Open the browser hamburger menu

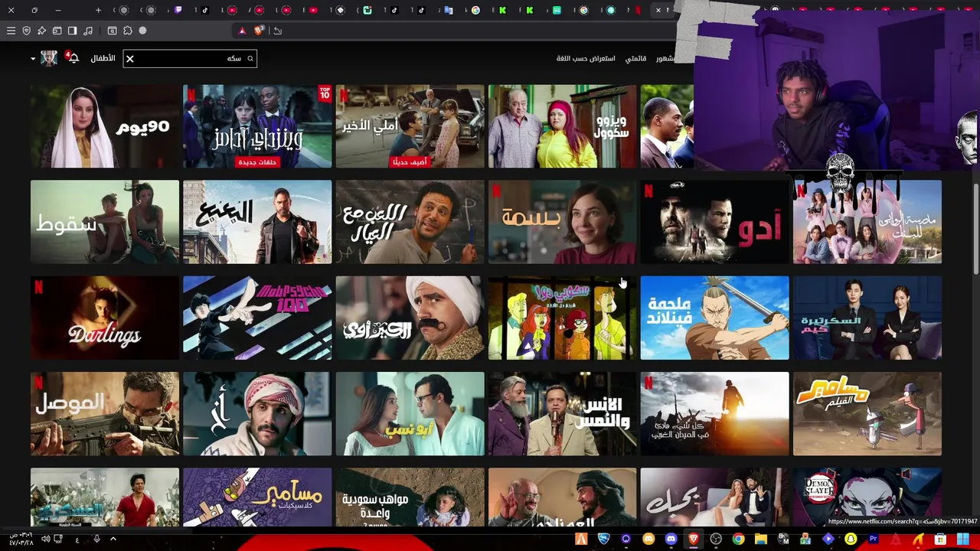click(x=11, y=31)
